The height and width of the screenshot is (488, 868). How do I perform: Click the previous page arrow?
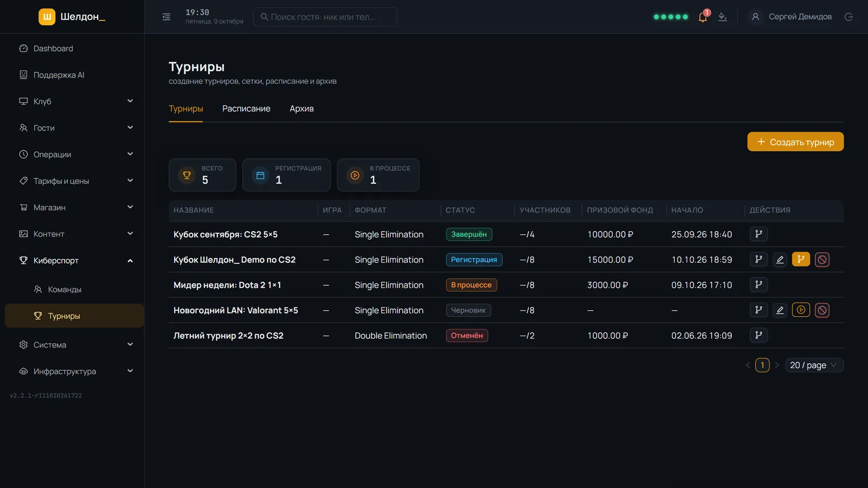(748, 365)
